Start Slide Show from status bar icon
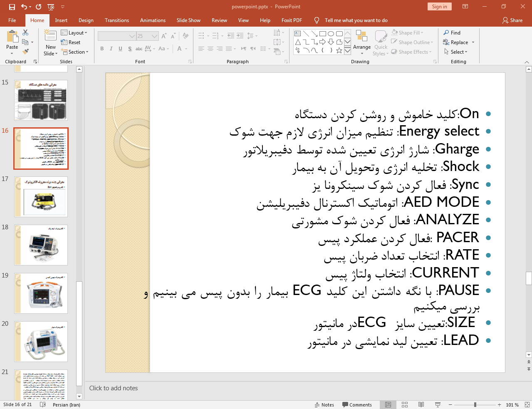 click(438, 404)
